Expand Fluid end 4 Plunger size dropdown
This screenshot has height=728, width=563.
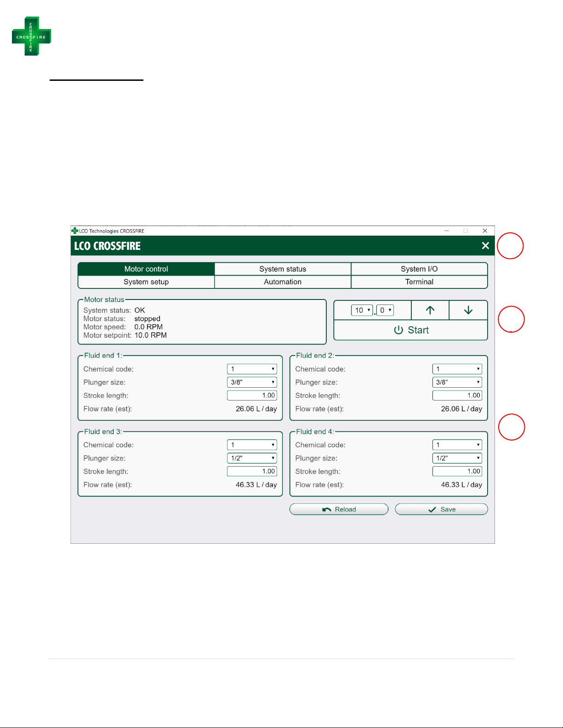(x=457, y=458)
